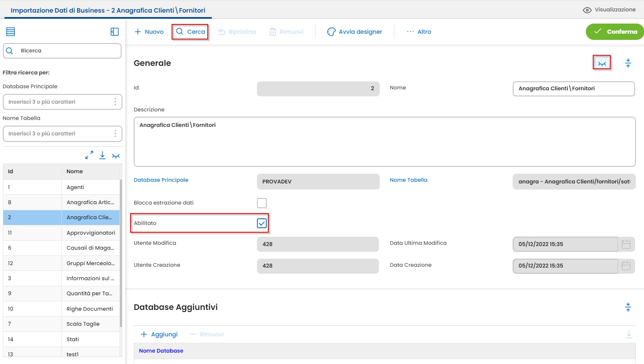The image size is (644, 364).
Task: Open the Altro more-options menu
Action: (419, 32)
